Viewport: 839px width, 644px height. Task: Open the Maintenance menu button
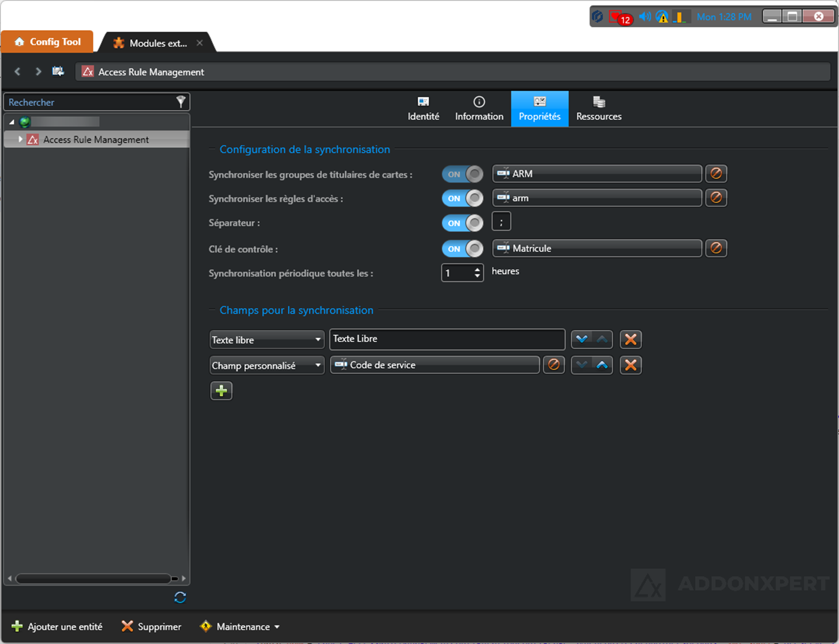point(240,627)
